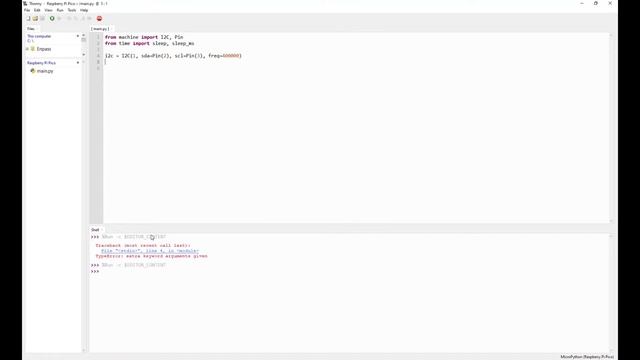This screenshot has height=360, width=640.
Task: Stop the backend with red Stop icon
Action: click(99, 18)
